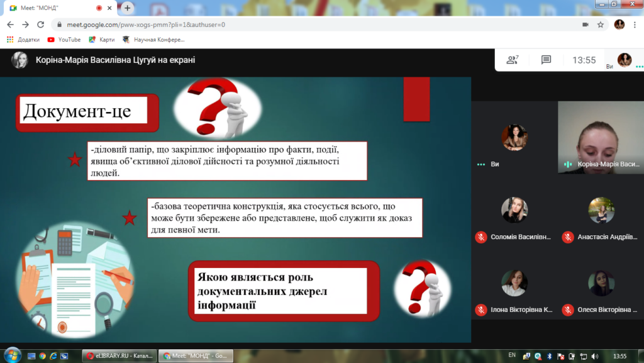Open the ESET security tray icon
Screen dimensions: 644x363
[538, 357]
